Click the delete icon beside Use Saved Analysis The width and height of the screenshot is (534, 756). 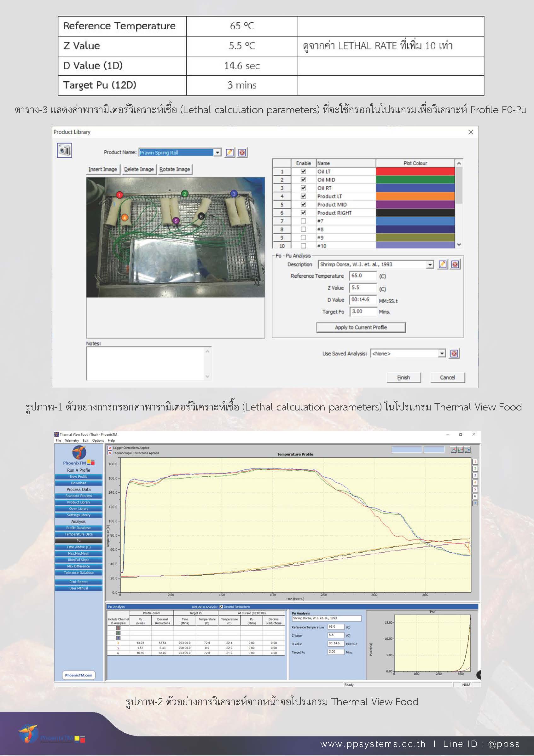point(454,353)
